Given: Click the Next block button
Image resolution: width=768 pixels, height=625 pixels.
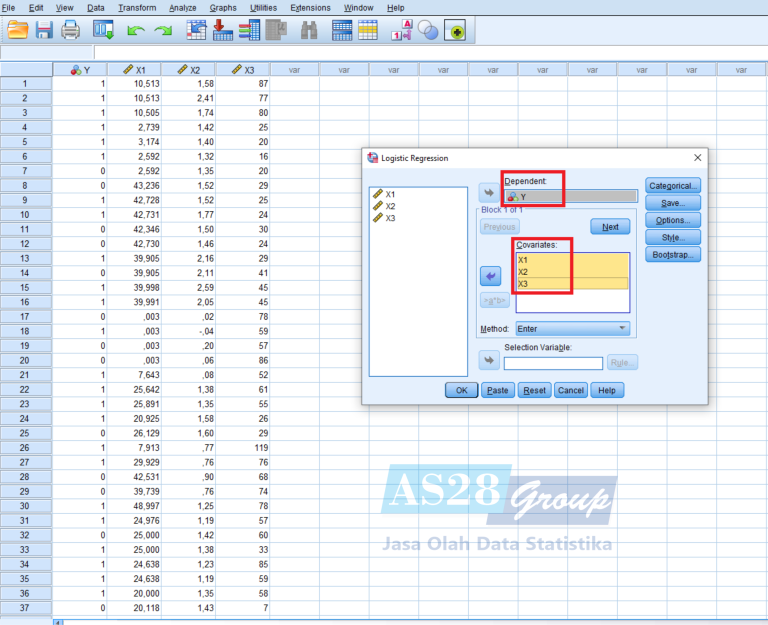Looking at the screenshot, I should [x=609, y=227].
